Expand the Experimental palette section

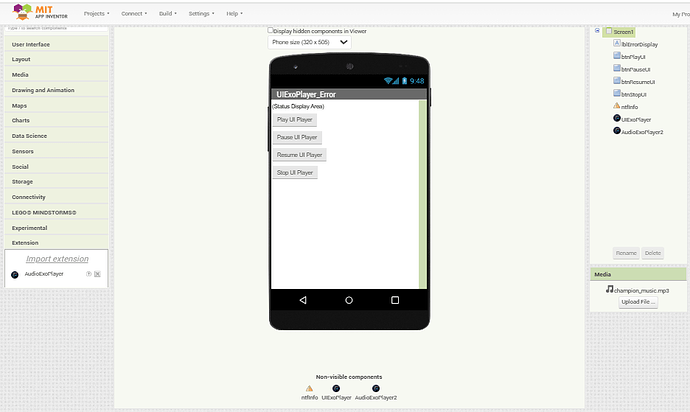pos(56,228)
